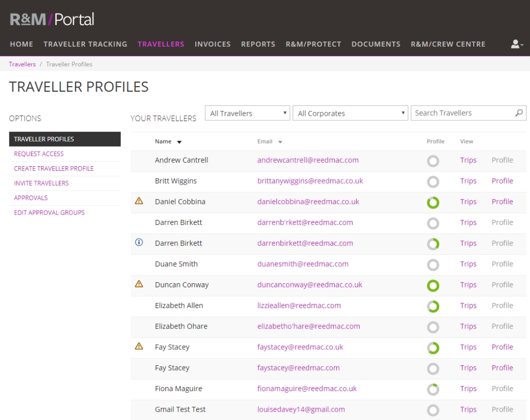Click the R&M Portal logo
Image resolution: width=530 pixels, height=420 pixels.
pos(52,20)
